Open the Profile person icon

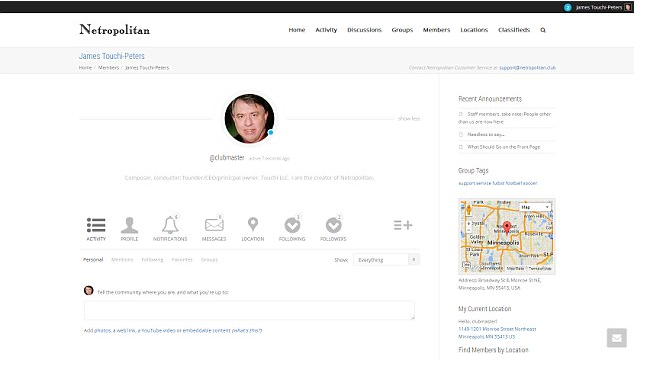[129, 225]
